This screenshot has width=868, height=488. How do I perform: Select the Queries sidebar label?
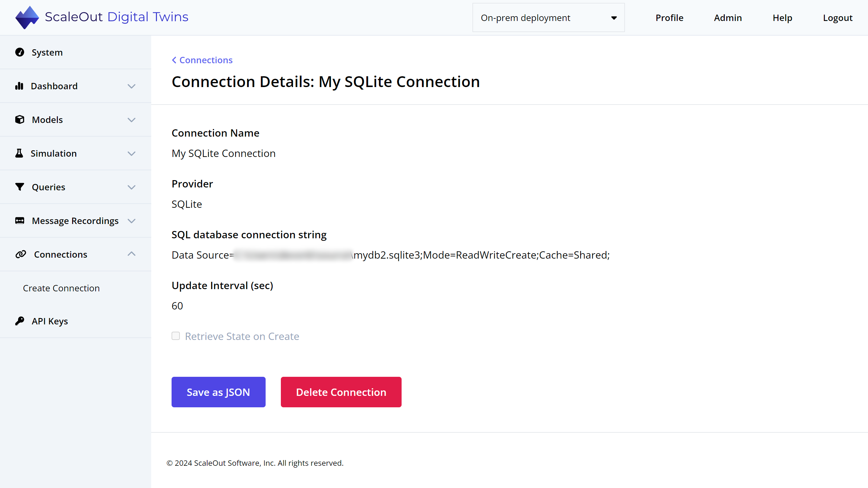tap(49, 187)
